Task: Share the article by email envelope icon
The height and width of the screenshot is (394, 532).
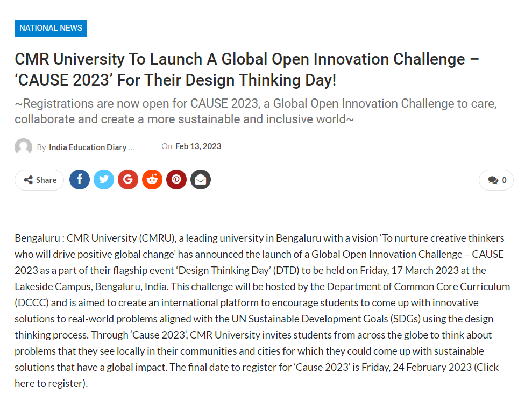Action: pos(201,180)
